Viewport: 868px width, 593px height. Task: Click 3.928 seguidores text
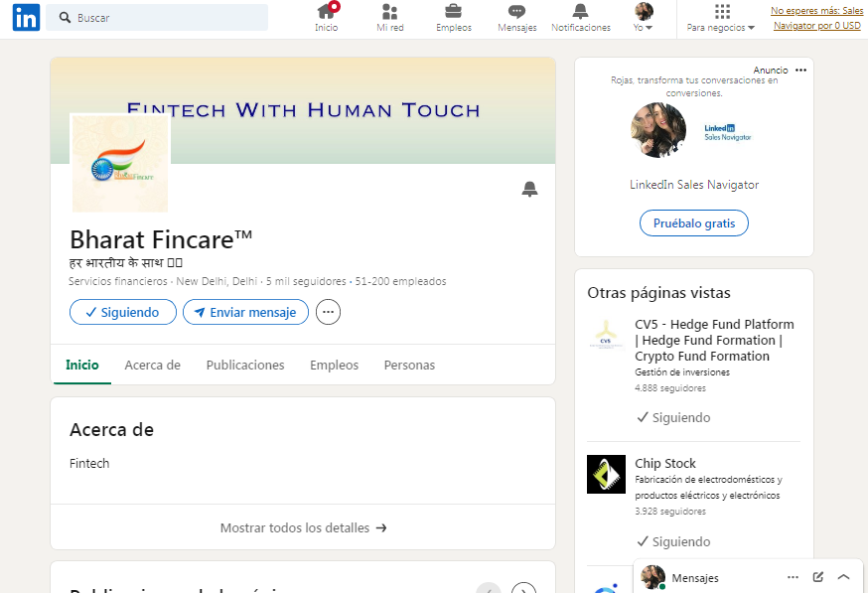tap(670, 512)
